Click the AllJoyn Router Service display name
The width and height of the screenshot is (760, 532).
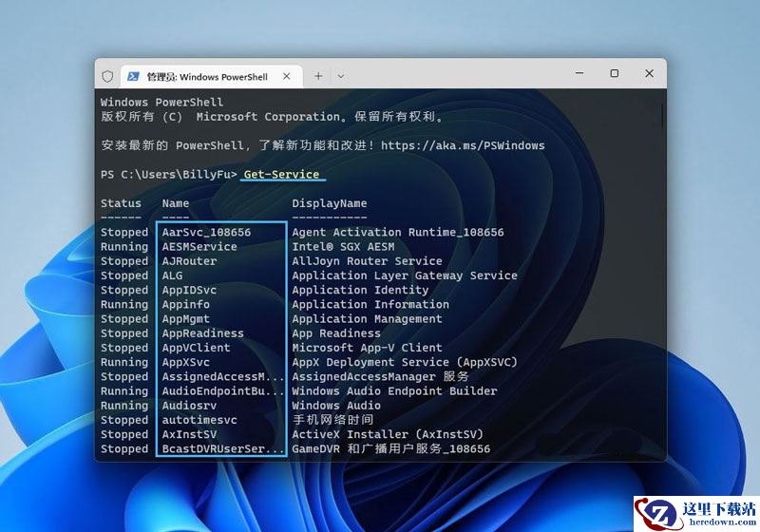367,261
